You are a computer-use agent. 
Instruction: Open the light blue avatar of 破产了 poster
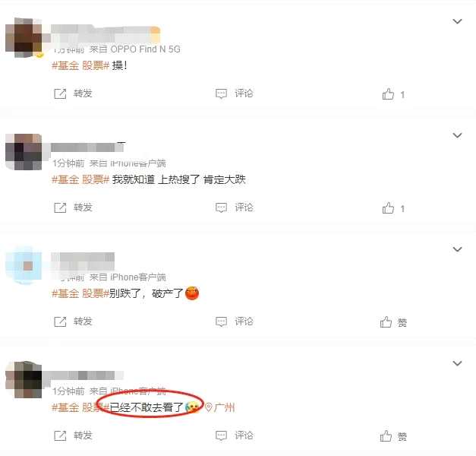(x=24, y=265)
